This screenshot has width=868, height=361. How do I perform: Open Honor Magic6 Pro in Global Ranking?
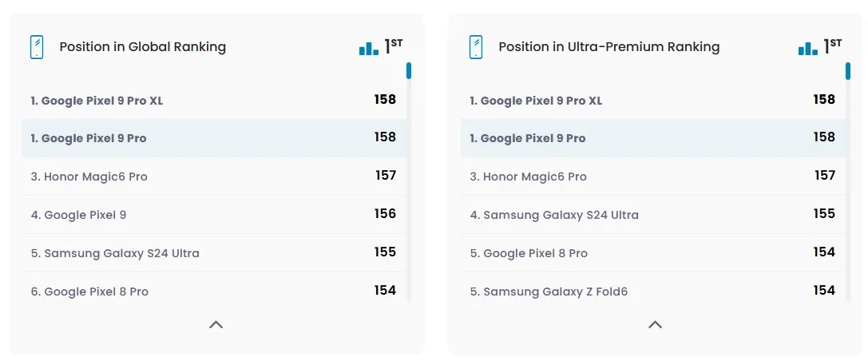coord(214,176)
